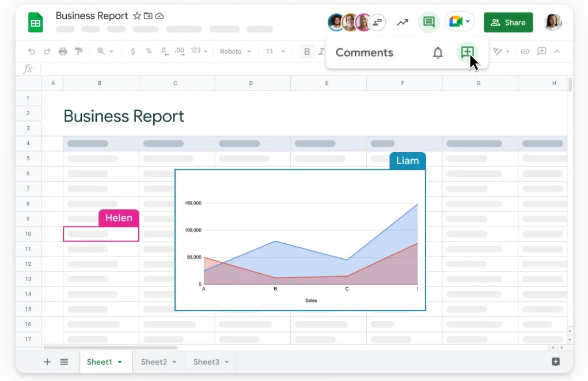Add a new sheet with plus button
Viewport: 588px width, 381px height.
(47, 362)
